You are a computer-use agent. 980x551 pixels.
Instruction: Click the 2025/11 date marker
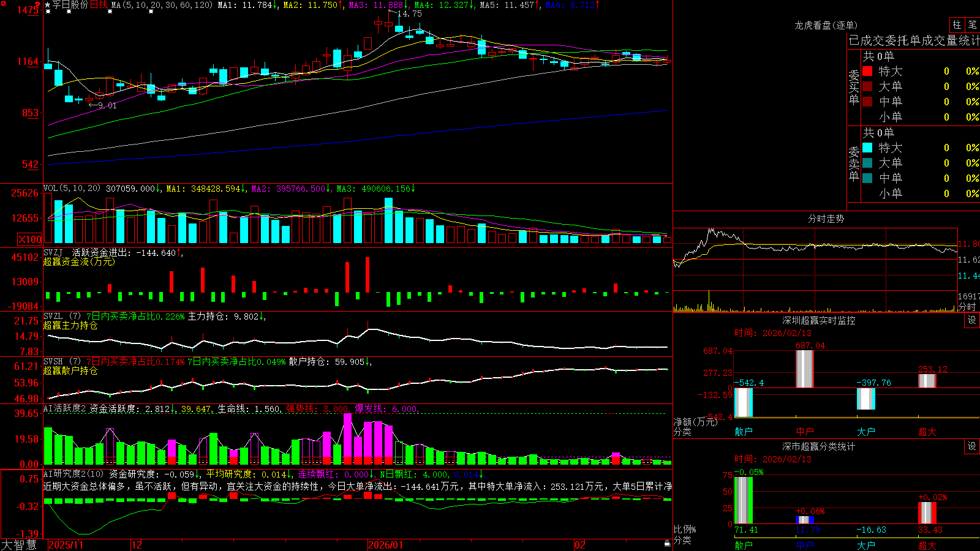(x=66, y=545)
